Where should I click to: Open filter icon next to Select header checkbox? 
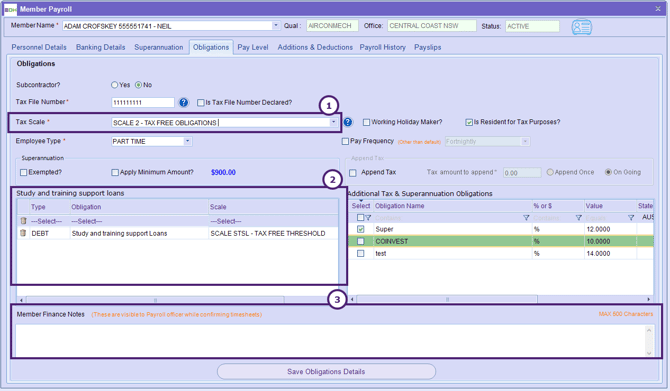[x=368, y=218]
